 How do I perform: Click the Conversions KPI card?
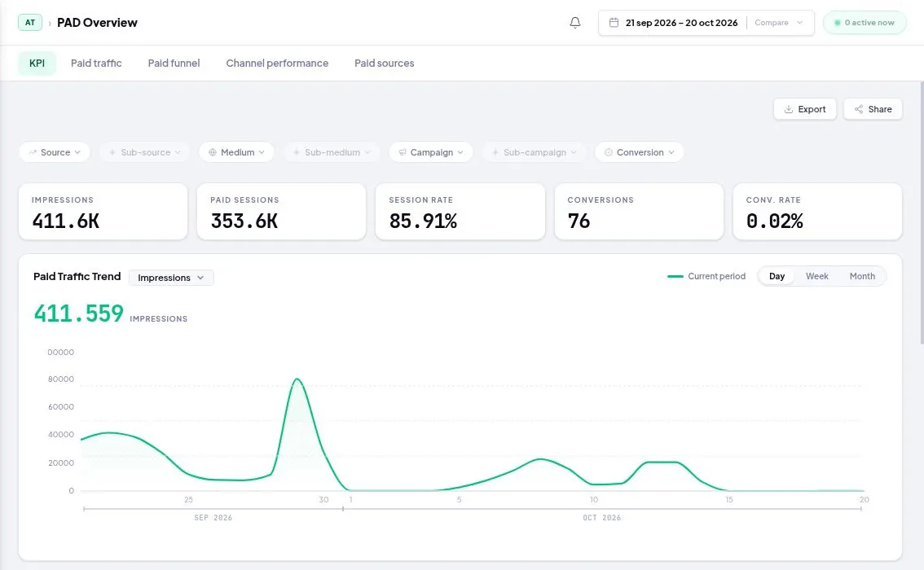639,212
